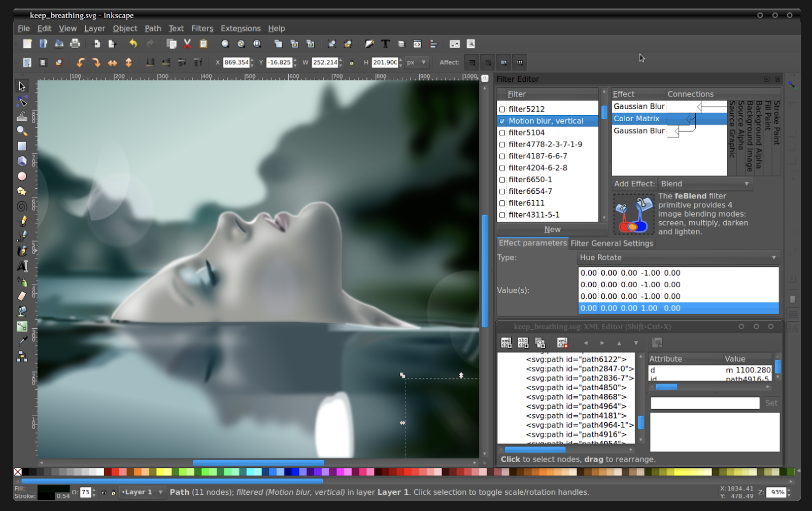Viewport: 812px width, 511px height.
Task: Select the Rectangle tool in toolbox
Action: tap(22, 146)
